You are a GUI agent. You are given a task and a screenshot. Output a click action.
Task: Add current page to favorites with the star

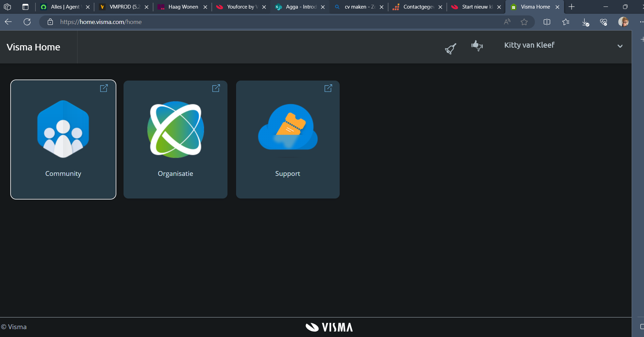click(x=524, y=22)
